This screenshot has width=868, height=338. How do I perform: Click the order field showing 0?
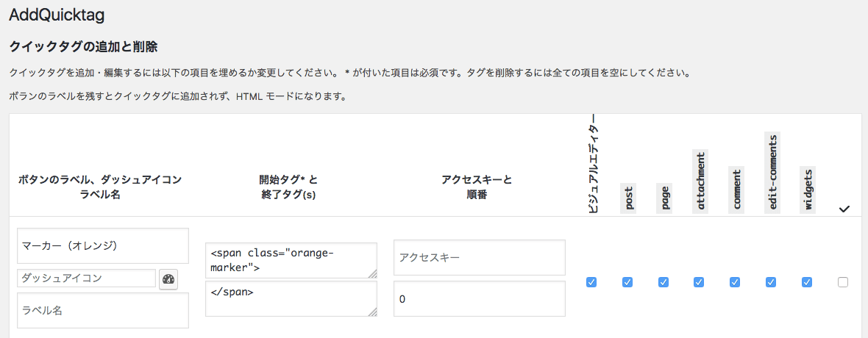480,299
